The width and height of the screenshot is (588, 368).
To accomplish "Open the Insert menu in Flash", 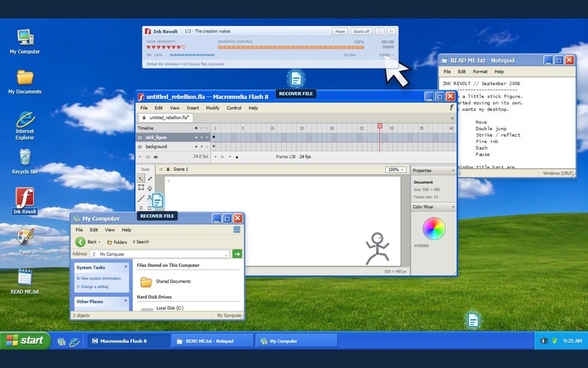I will coord(193,108).
